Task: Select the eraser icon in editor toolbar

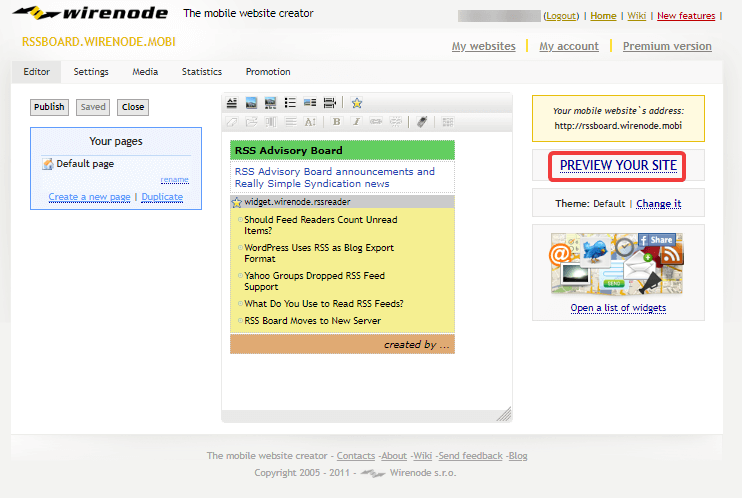Action: pyautogui.click(x=232, y=122)
